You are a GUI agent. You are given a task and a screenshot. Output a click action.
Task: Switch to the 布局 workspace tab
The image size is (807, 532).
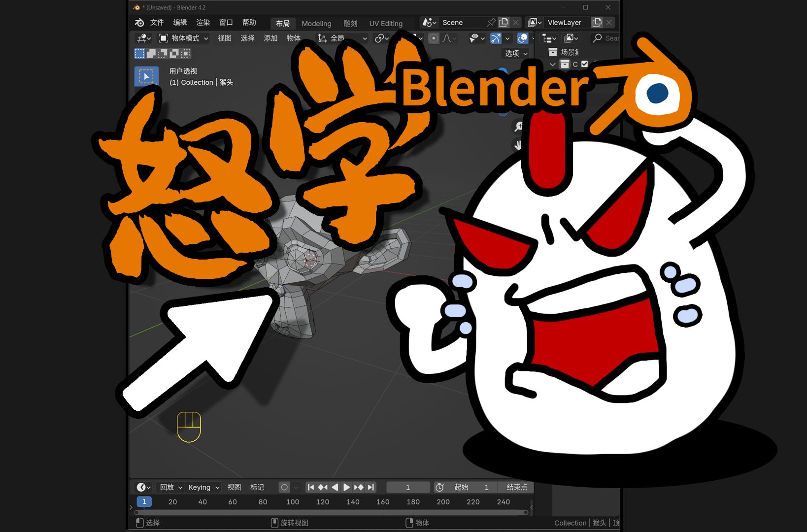pyautogui.click(x=283, y=24)
